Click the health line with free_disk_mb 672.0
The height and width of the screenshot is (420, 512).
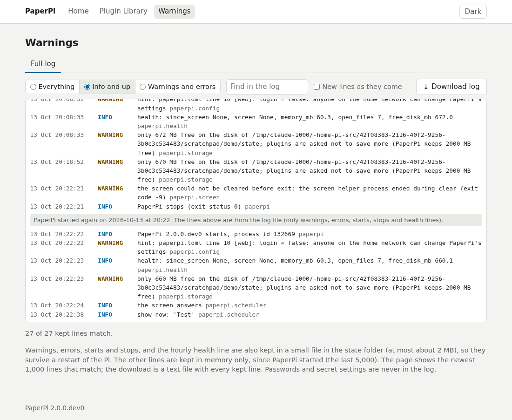(295, 122)
